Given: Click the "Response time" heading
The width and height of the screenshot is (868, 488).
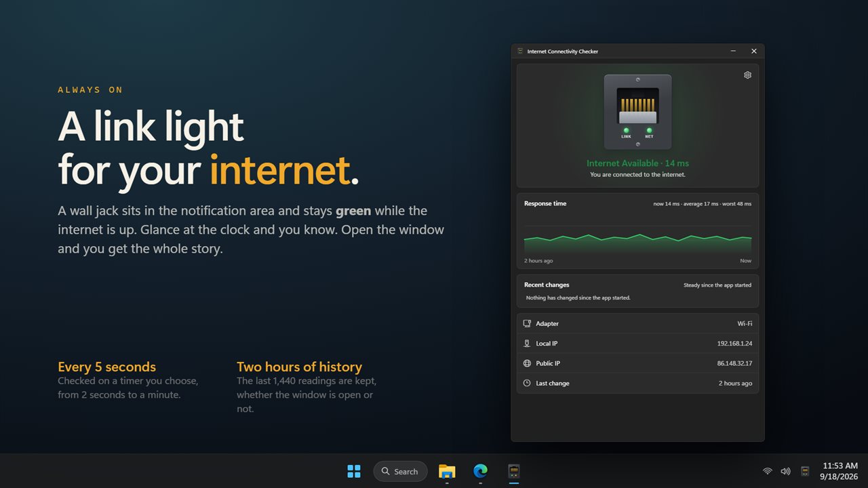Looking at the screenshot, I should coord(545,203).
